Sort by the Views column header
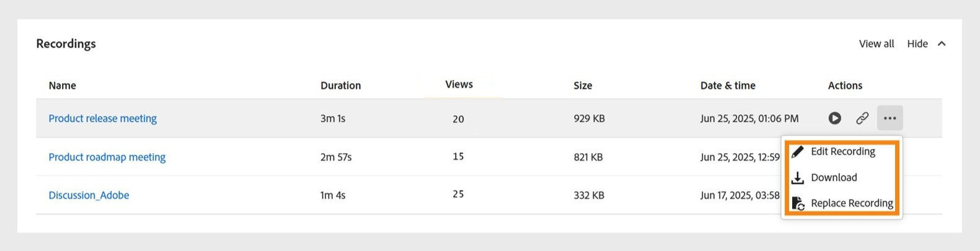This screenshot has height=251, width=980. click(x=459, y=84)
